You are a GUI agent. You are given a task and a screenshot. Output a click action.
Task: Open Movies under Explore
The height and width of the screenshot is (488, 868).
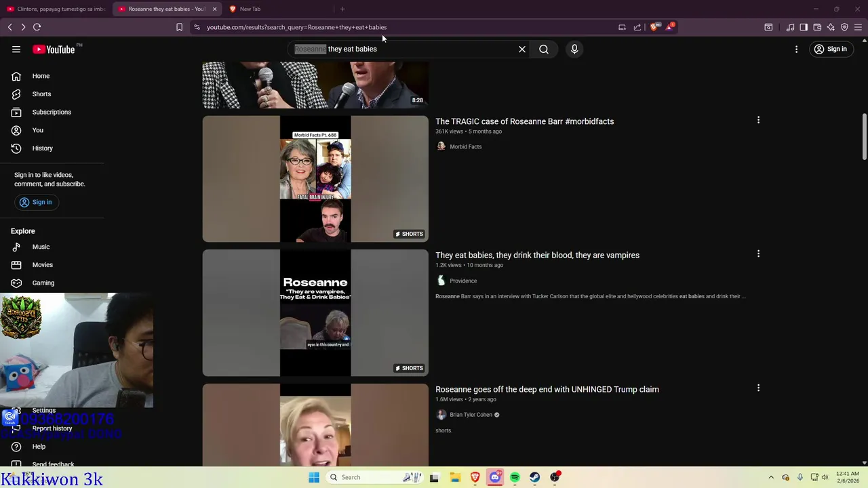point(42,265)
